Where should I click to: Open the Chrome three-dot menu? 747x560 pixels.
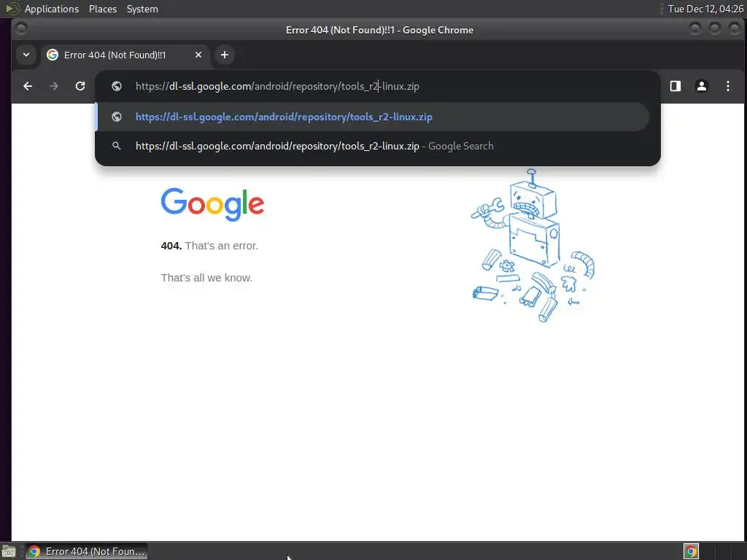click(727, 86)
